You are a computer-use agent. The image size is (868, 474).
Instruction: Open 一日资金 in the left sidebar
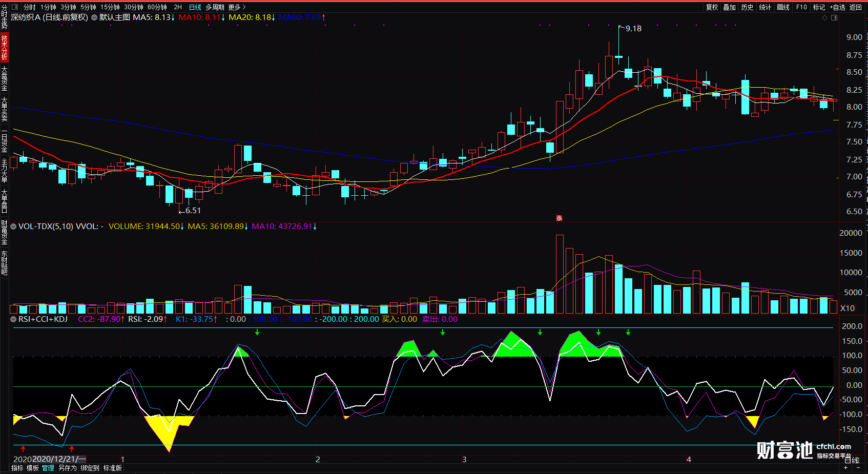(x=4, y=141)
